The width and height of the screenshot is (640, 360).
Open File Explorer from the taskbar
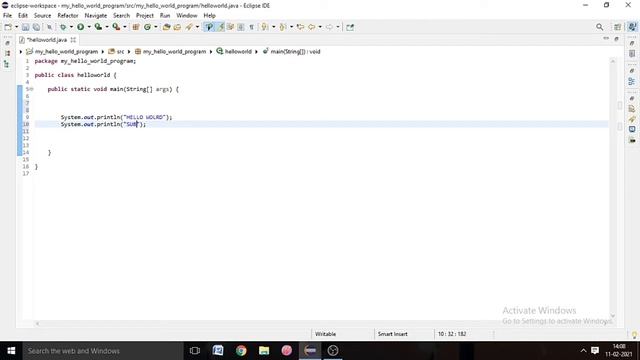[x=264, y=351]
